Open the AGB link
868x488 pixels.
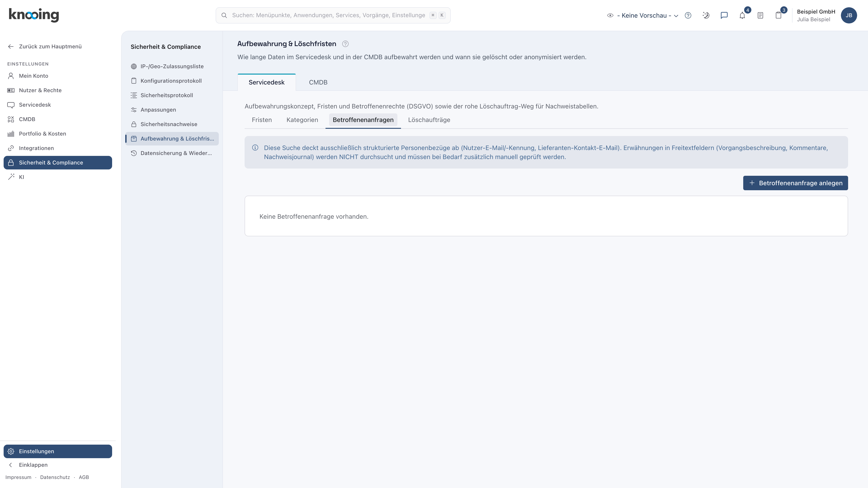click(x=84, y=477)
